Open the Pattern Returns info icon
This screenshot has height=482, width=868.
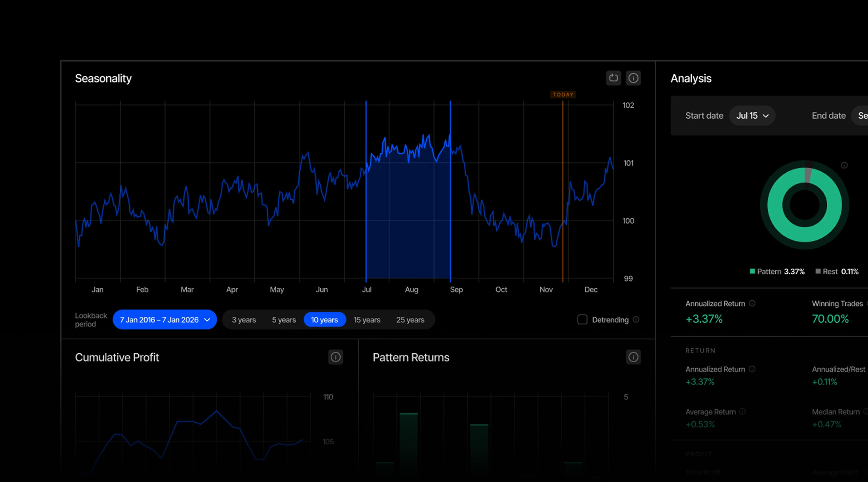[x=633, y=357]
